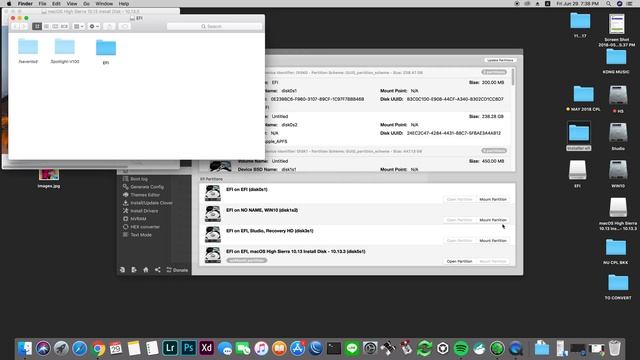Select the Studio drive on desktop
Viewport: 640px width, 360px height.
point(618,136)
